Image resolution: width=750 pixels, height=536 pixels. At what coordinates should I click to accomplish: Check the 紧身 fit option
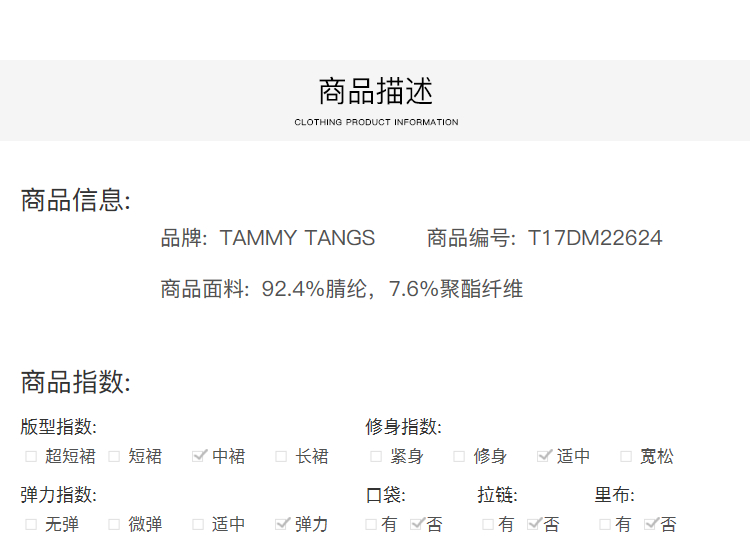pos(376,457)
